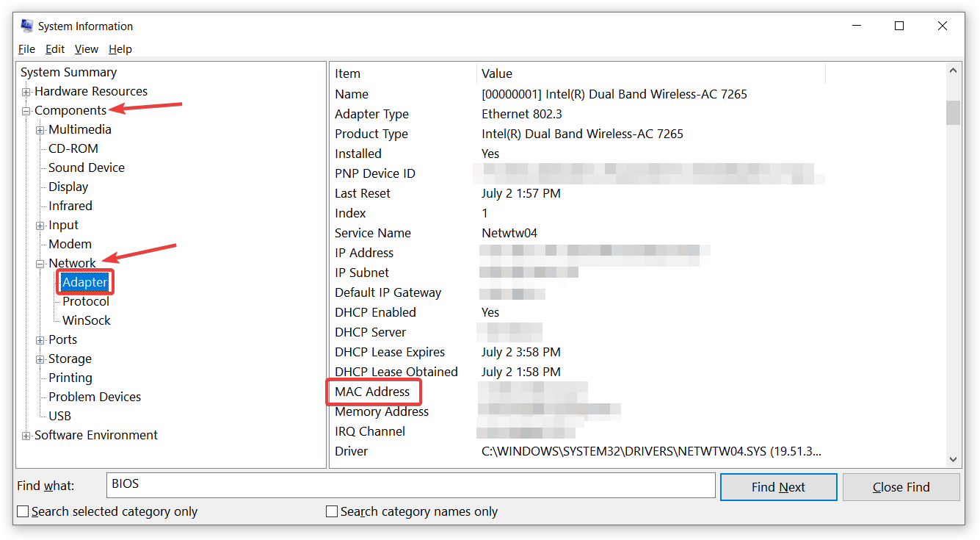Select the IP Subnet row
Image resolution: width=980 pixels, height=540 pixels.
[637, 273]
